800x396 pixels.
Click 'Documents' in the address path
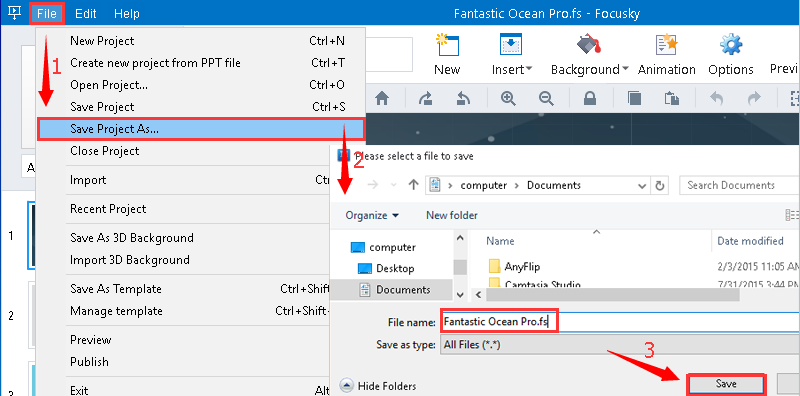point(554,185)
